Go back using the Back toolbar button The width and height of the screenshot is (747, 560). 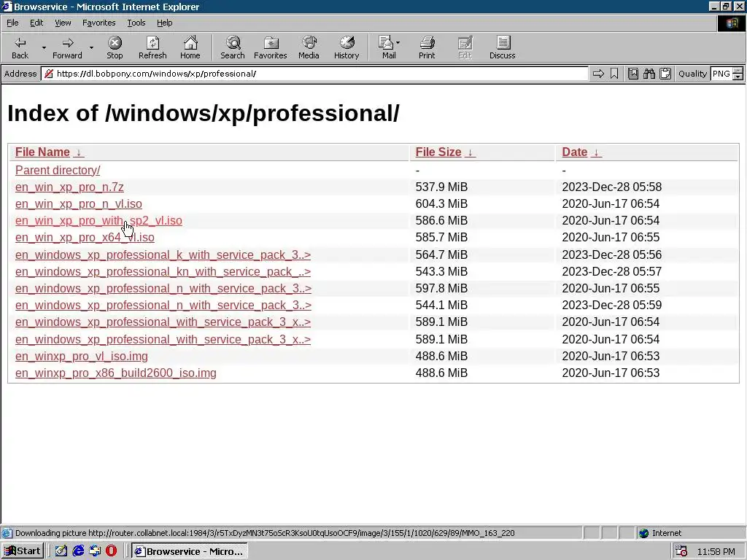pyautogui.click(x=20, y=47)
